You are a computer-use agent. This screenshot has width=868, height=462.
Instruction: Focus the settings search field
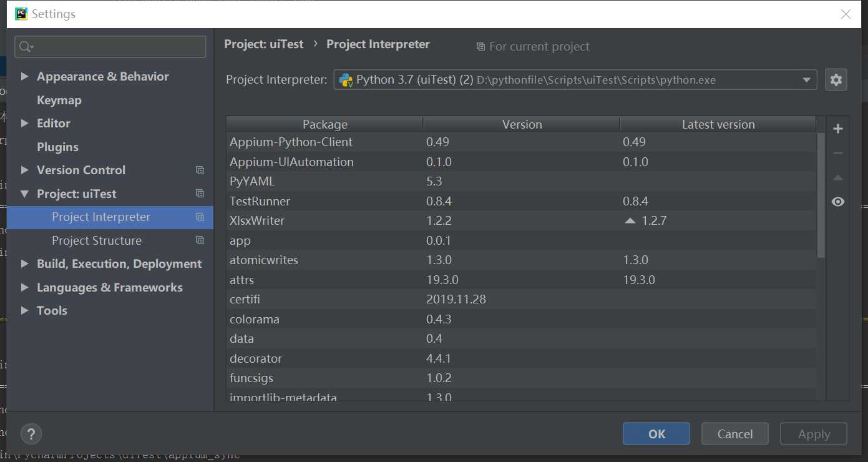(x=110, y=47)
